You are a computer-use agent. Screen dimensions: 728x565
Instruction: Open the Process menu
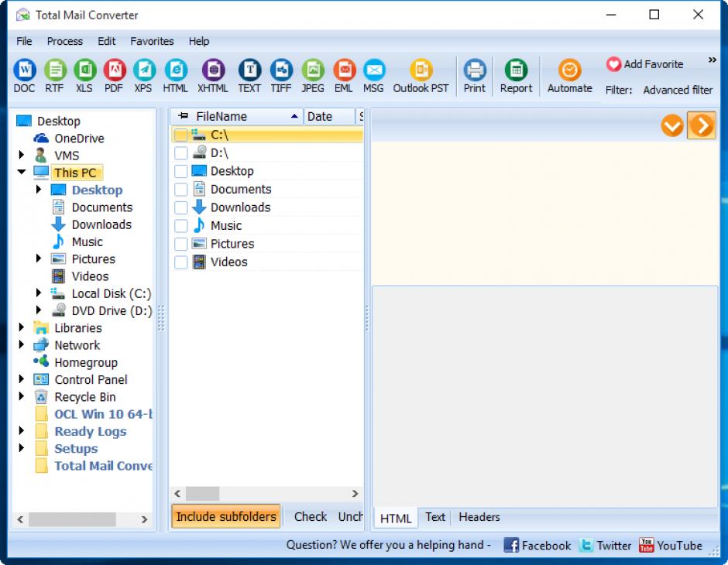tap(64, 41)
